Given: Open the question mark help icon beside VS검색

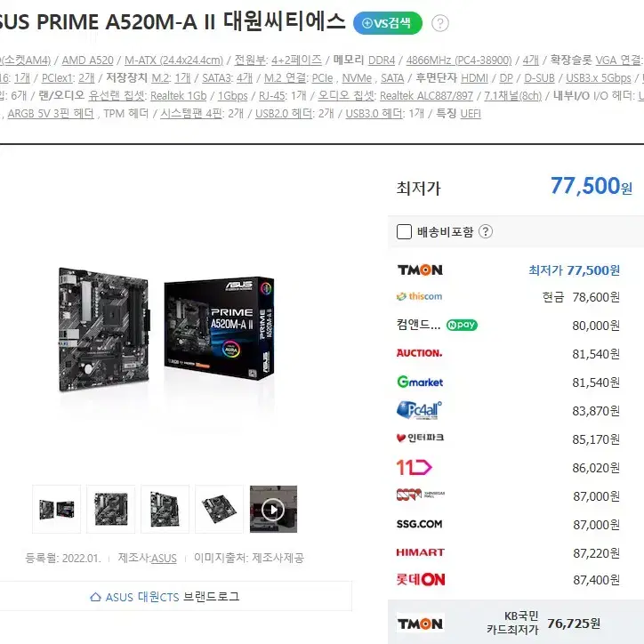Looking at the screenshot, I should 440,23.
